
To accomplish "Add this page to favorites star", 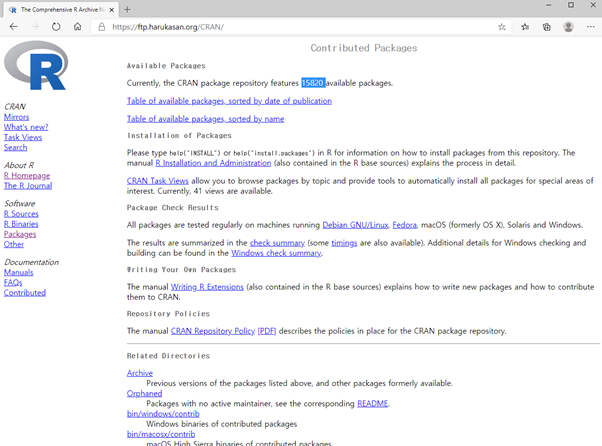I will (501, 27).
